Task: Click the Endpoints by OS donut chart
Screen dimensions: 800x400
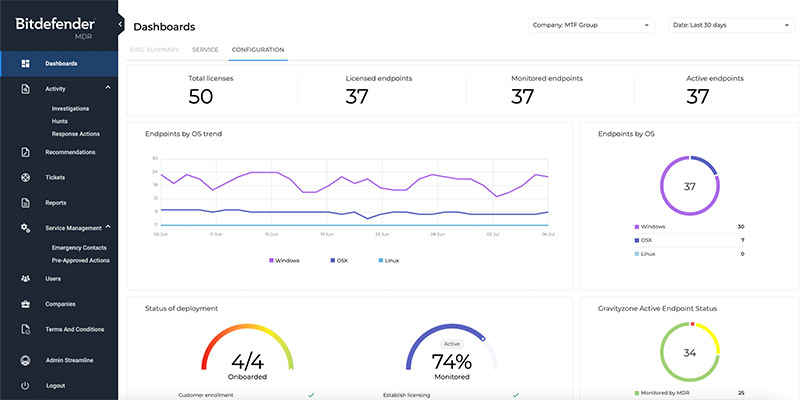Action: (689, 186)
